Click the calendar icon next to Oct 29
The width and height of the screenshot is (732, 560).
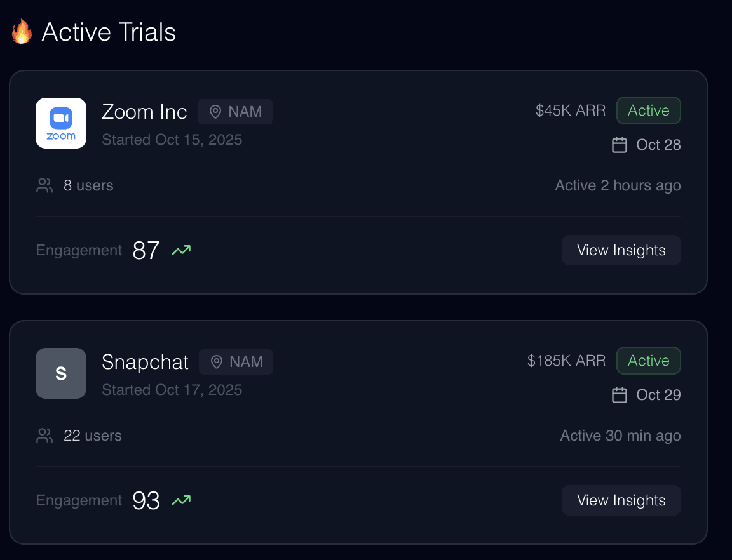coord(619,395)
